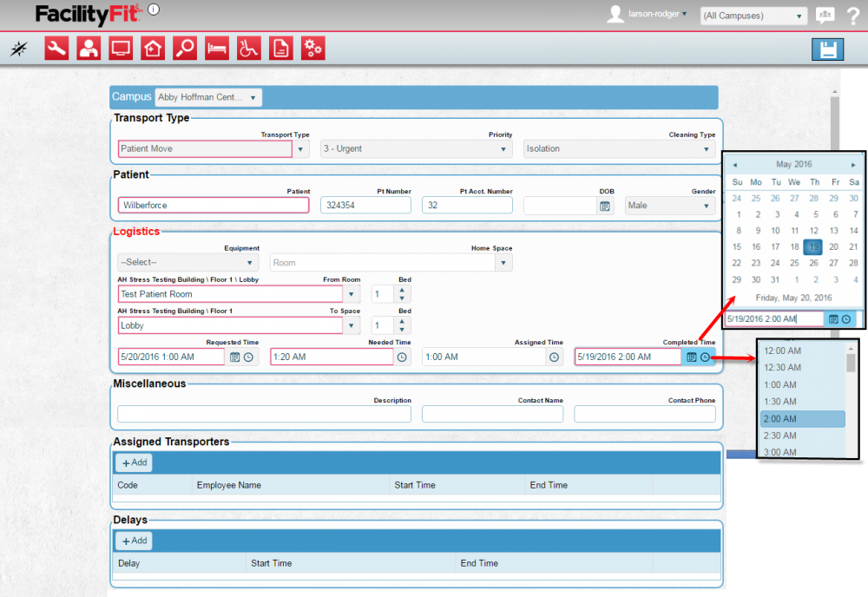Increase the From Room bed number
The image size is (868, 597).
click(x=401, y=290)
